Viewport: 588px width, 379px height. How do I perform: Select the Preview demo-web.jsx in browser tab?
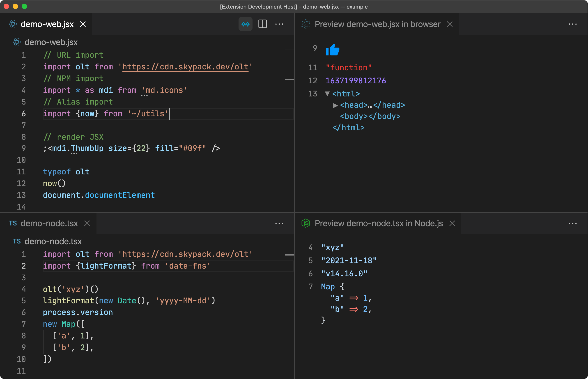(x=377, y=24)
